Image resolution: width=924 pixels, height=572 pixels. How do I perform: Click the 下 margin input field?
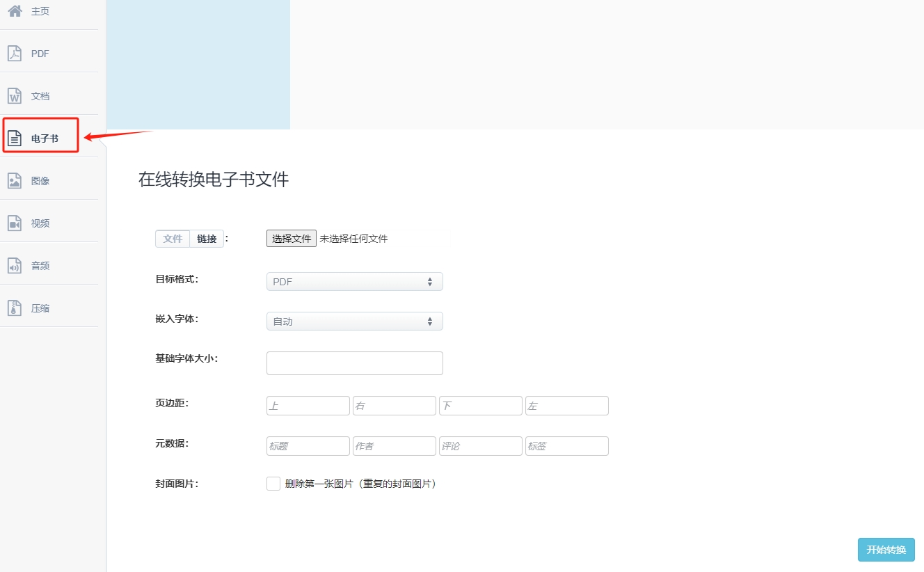[x=481, y=406]
